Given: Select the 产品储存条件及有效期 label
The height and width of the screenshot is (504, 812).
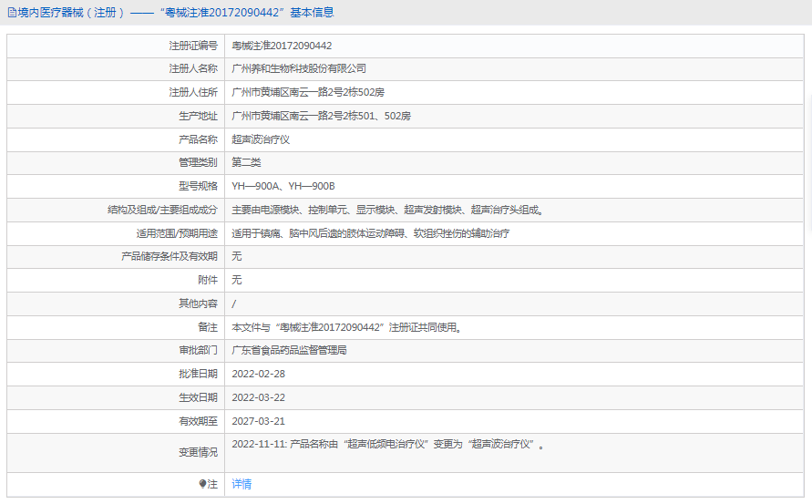Looking at the screenshot, I should click(170, 256).
